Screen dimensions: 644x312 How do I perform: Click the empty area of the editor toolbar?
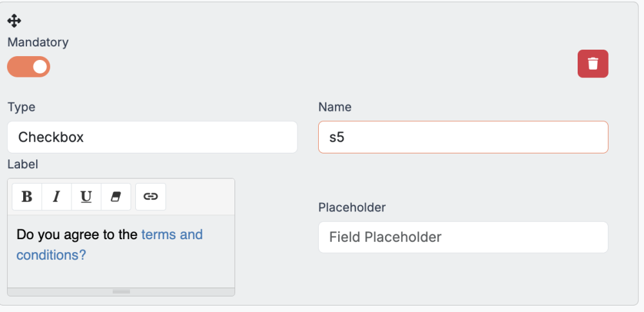coord(200,197)
